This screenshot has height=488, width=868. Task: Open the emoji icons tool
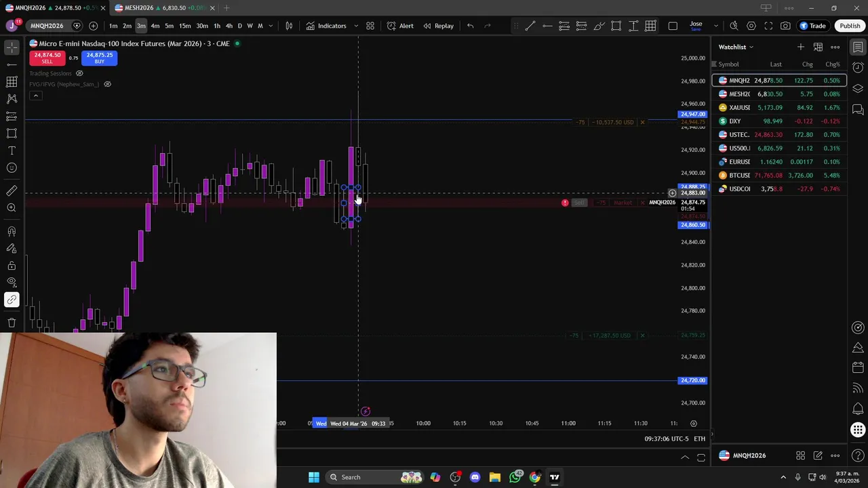click(x=12, y=167)
